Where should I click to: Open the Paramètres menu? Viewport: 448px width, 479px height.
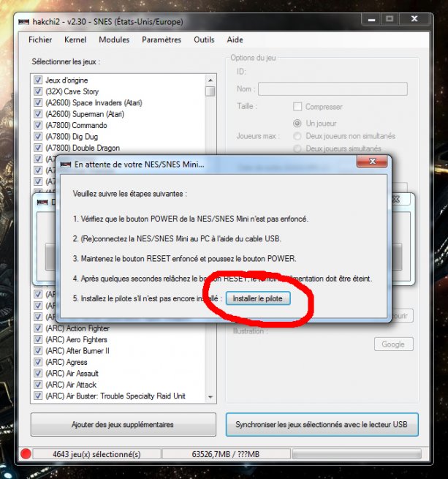(162, 39)
